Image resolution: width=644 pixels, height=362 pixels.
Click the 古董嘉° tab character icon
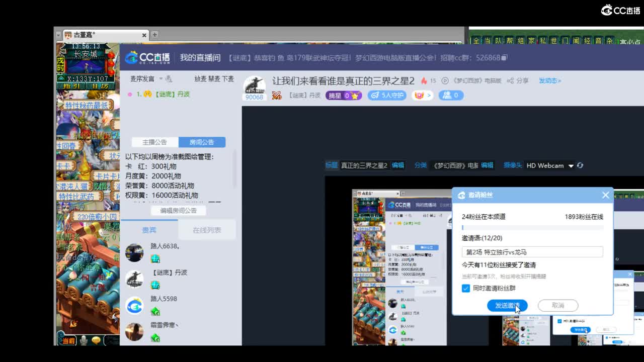(67, 35)
